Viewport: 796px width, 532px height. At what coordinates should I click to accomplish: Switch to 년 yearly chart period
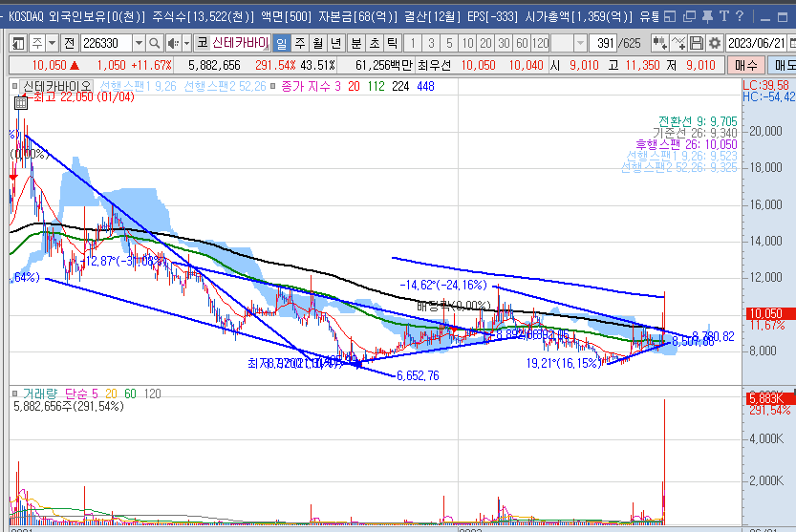pyautogui.click(x=335, y=43)
